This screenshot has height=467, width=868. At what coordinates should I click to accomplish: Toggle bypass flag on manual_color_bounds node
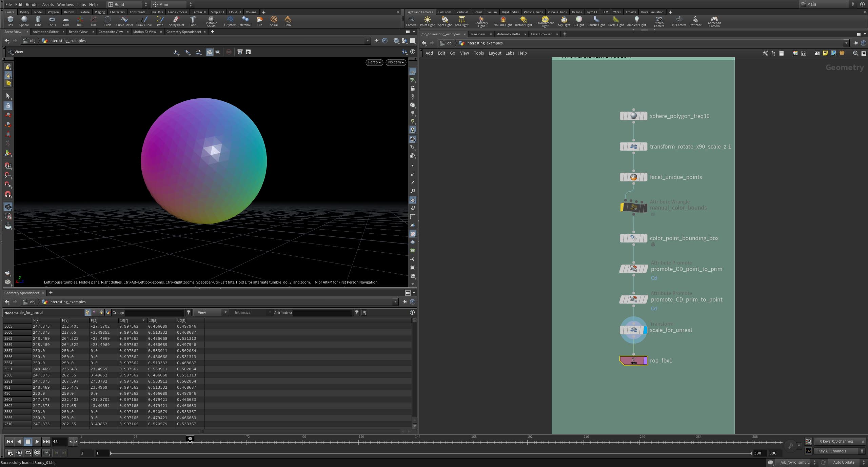pos(622,208)
